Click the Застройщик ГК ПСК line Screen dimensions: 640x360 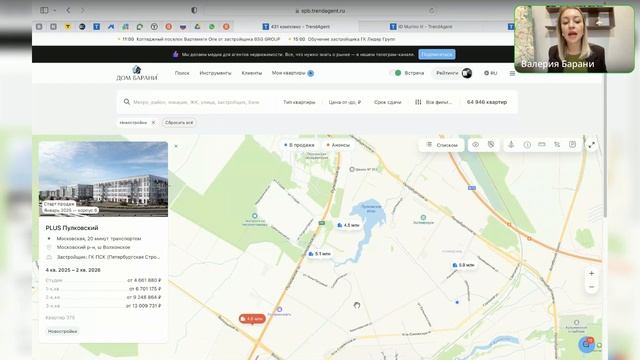(x=103, y=257)
